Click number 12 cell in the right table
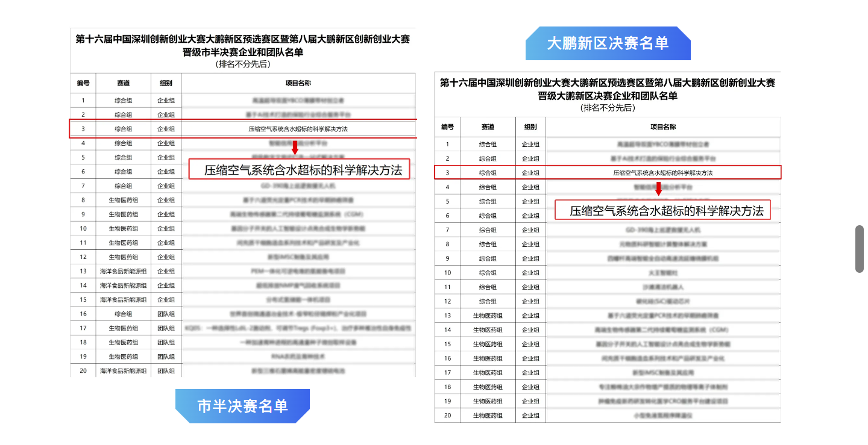Screen dimensions: 868x445 click(x=447, y=301)
